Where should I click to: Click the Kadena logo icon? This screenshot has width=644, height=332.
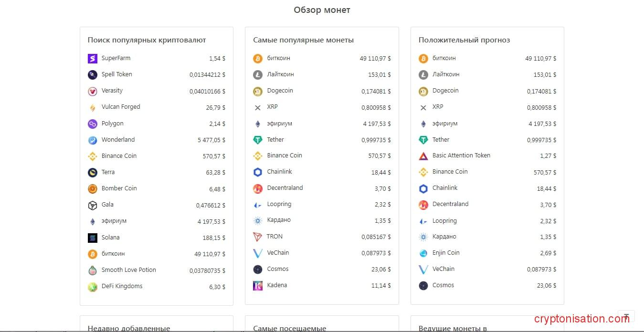(258, 286)
